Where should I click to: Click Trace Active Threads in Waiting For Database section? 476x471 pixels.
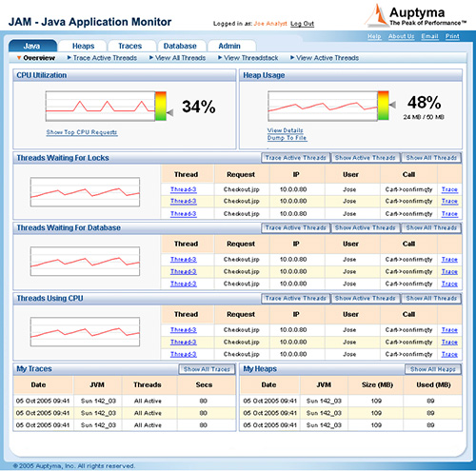click(x=296, y=227)
